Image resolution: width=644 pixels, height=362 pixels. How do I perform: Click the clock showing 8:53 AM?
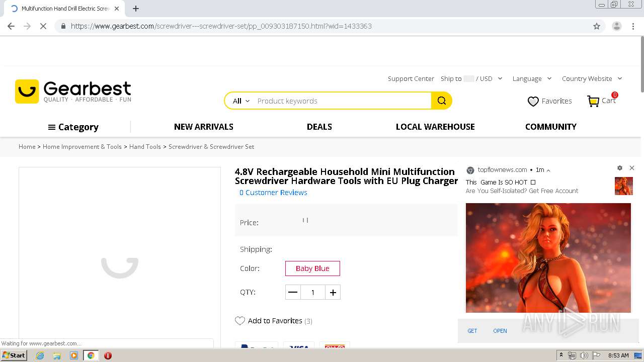618,355
